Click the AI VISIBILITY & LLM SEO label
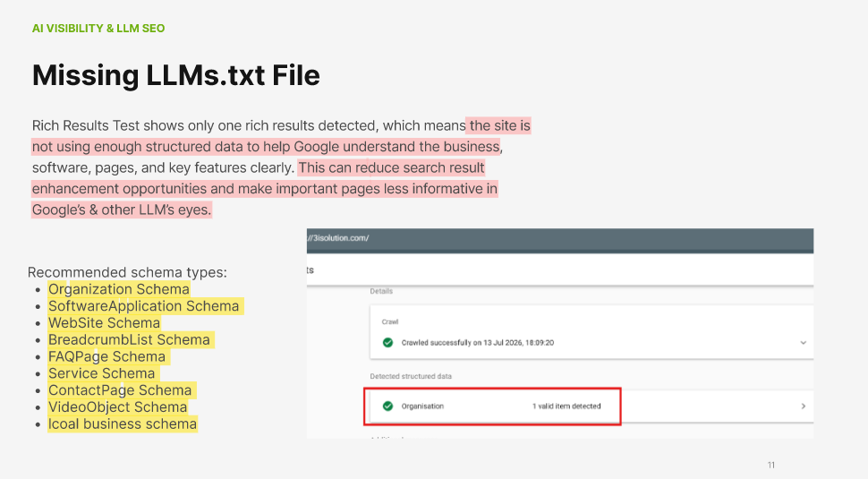The width and height of the screenshot is (868, 479). click(98, 29)
